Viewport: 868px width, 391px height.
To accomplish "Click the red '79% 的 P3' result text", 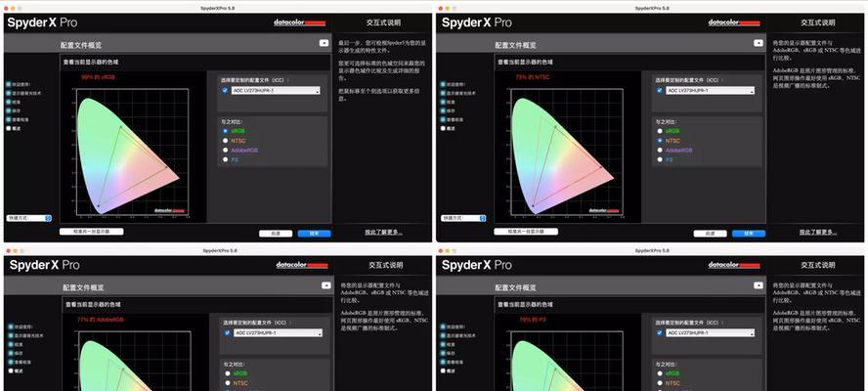I will [x=534, y=320].
